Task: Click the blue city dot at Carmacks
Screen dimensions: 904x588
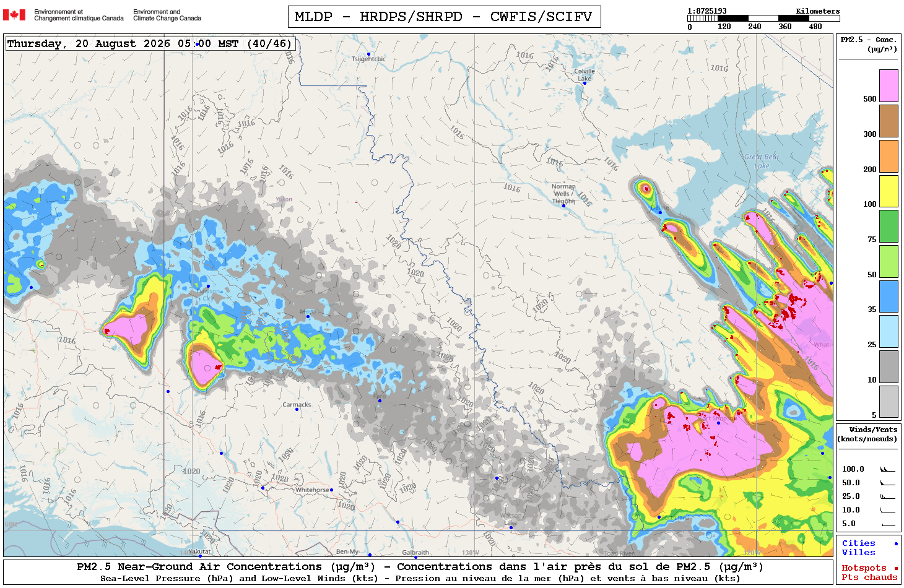Action: [297, 409]
